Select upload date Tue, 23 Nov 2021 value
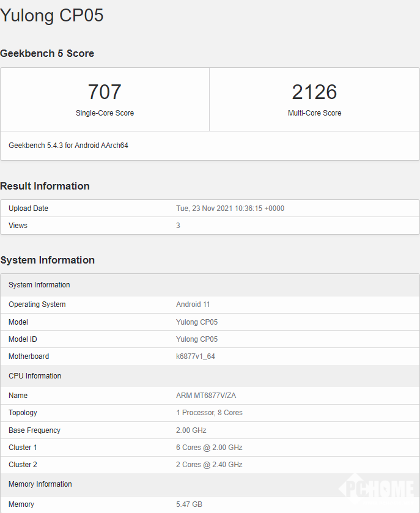The height and width of the screenshot is (513, 420). 230,209
